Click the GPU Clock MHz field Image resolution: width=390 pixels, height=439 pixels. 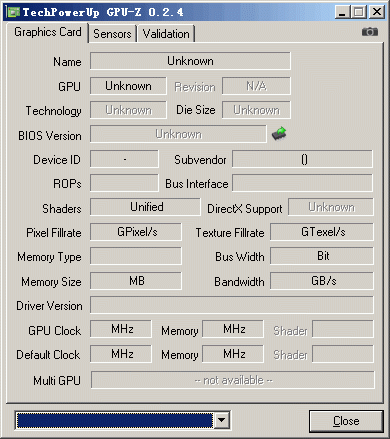(x=121, y=329)
